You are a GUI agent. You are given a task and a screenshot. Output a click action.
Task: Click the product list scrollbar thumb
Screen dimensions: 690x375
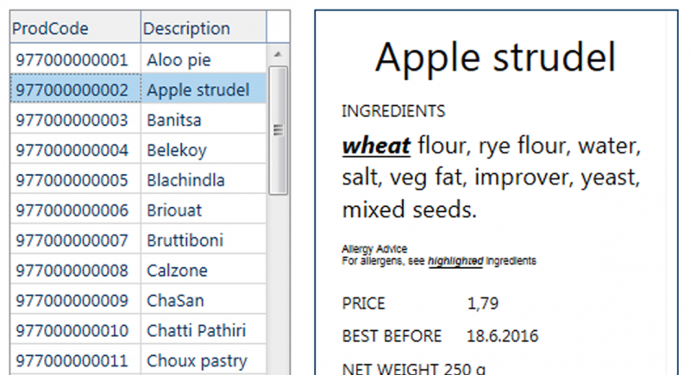point(278,130)
